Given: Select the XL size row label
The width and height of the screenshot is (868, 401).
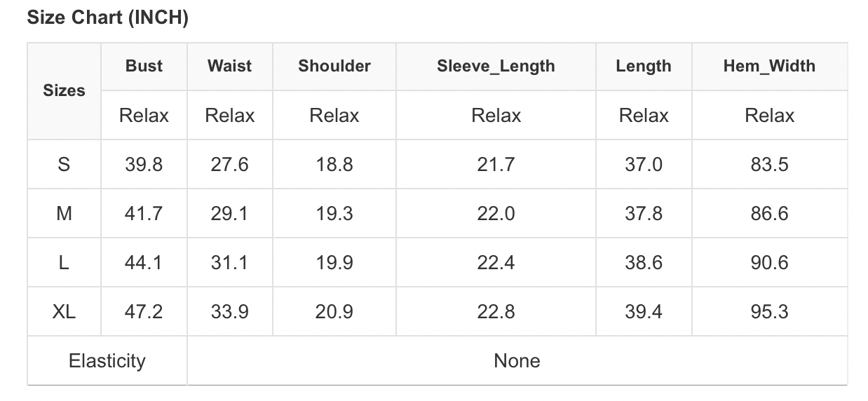Looking at the screenshot, I should (x=64, y=312).
